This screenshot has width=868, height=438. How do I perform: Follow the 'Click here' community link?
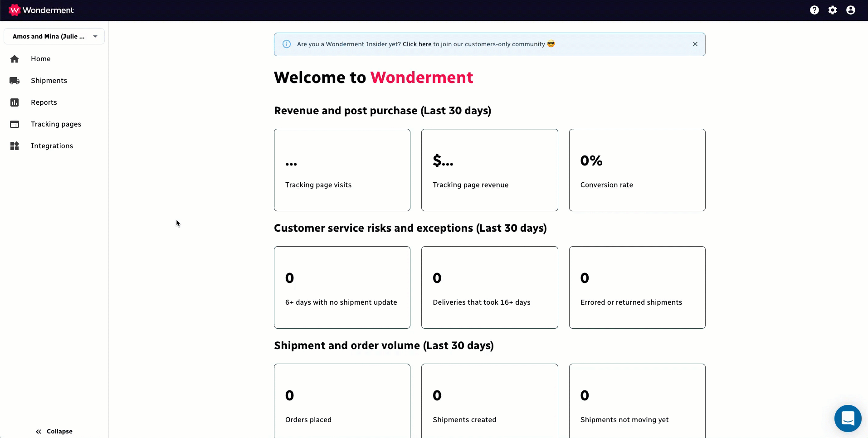pos(417,44)
